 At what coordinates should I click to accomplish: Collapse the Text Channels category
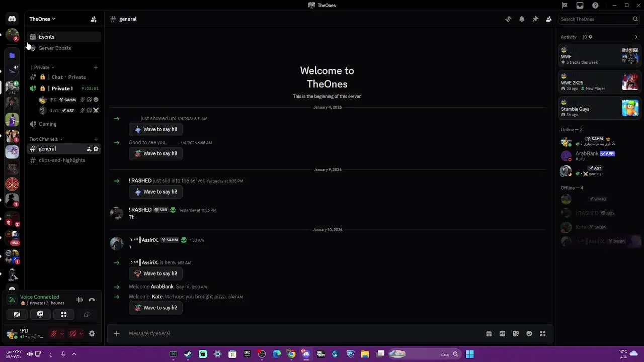coord(46,139)
